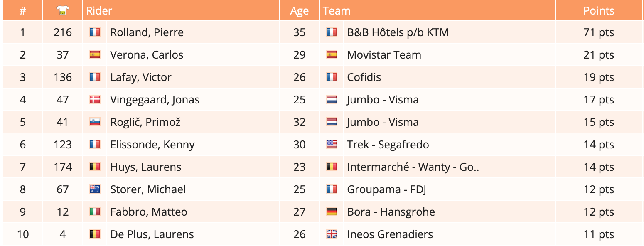Open the Intermarché - Wanty team link
Screen dimensions: 644x246
pos(413,167)
